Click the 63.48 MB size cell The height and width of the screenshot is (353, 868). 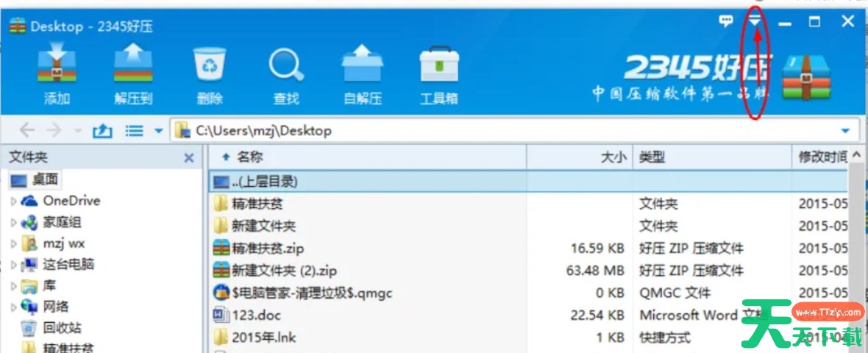(597, 271)
